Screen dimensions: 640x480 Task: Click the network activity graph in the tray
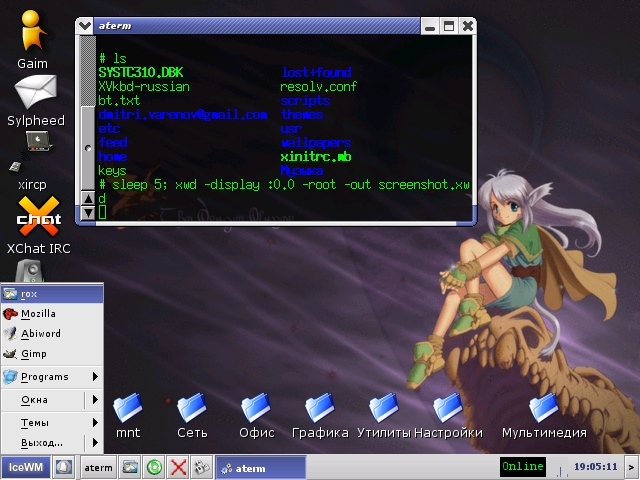click(562, 469)
